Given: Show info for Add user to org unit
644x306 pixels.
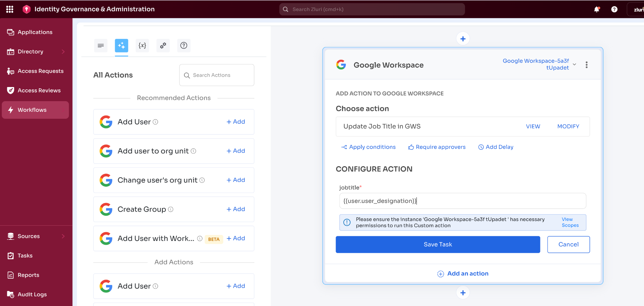Looking at the screenshot, I should pyautogui.click(x=193, y=151).
